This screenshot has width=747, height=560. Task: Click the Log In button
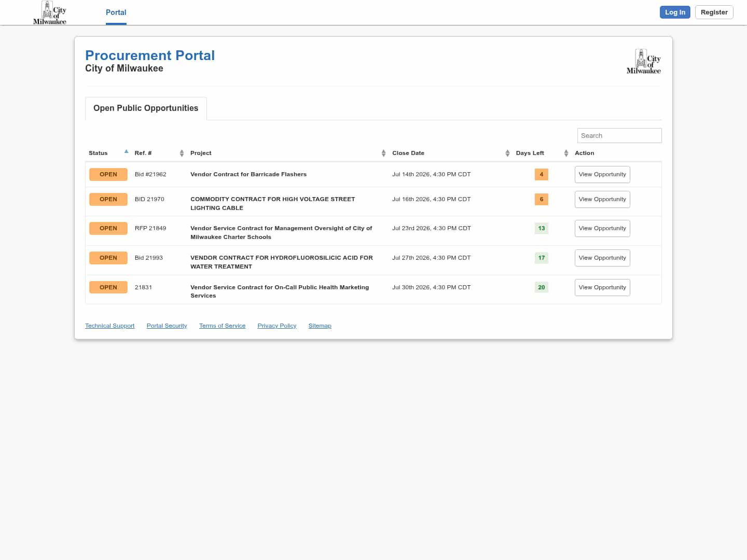(x=675, y=12)
